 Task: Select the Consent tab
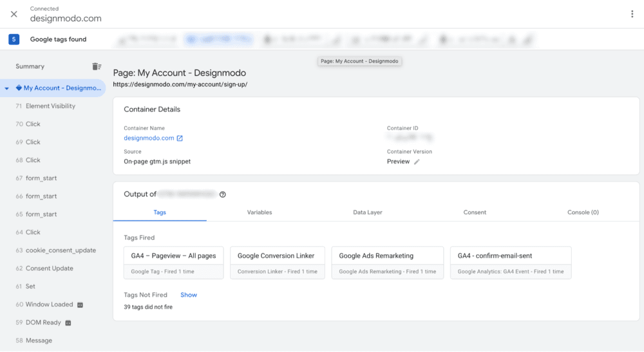475,212
